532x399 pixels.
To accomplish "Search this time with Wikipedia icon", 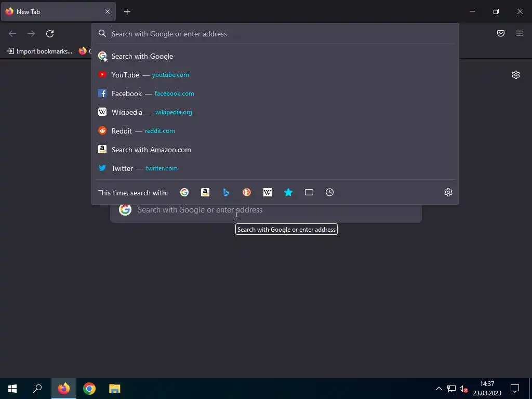I will tap(268, 192).
